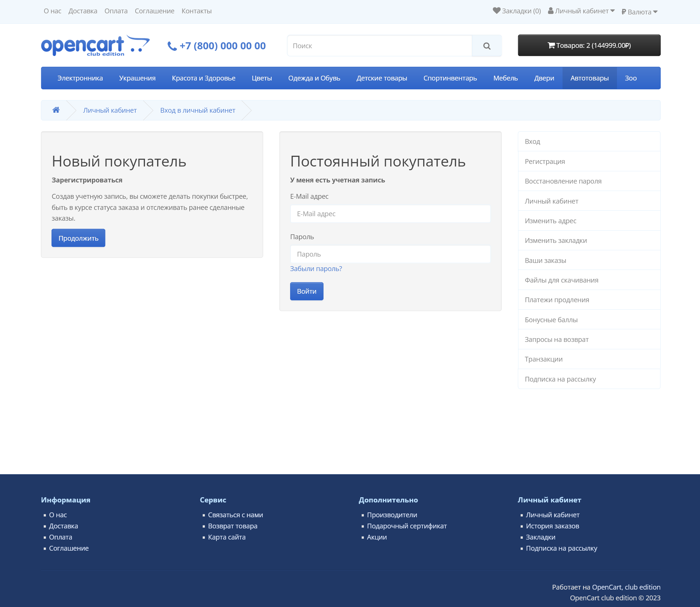Click the OpenCart club edition logo
The height and width of the screenshot is (607, 700).
tap(95, 46)
